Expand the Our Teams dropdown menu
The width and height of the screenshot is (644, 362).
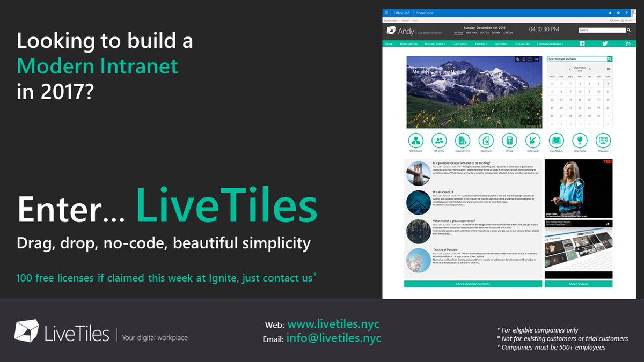pyautogui.click(x=460, y=43)
